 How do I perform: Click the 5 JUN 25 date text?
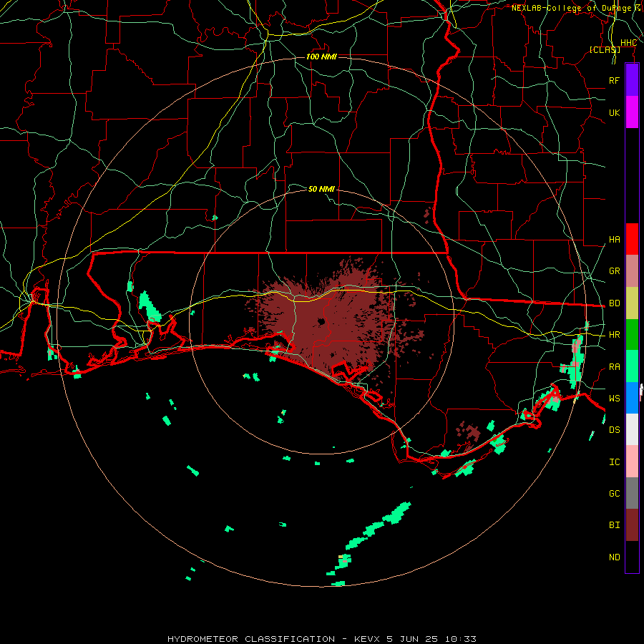point(413,639)
